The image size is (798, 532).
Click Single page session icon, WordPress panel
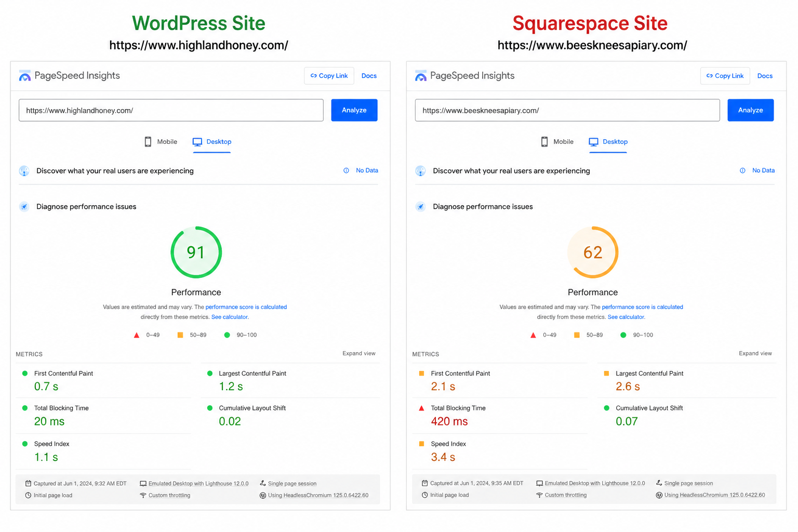tap(263, 483)
